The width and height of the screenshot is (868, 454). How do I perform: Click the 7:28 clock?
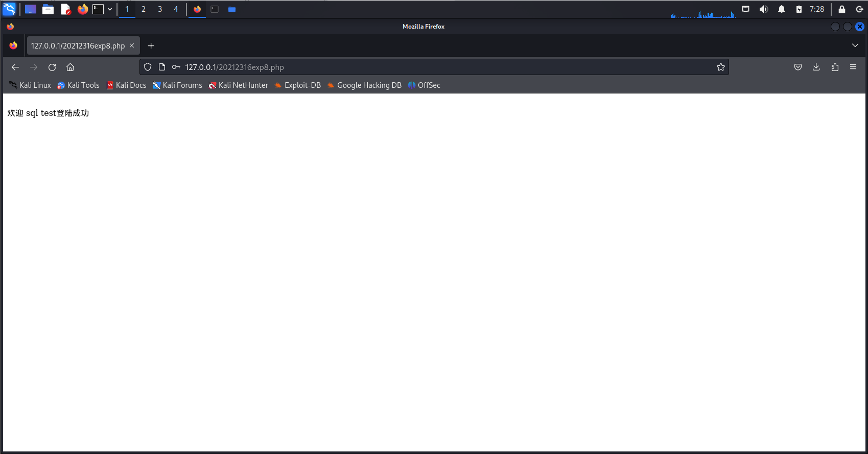click(x=817, y=9)
